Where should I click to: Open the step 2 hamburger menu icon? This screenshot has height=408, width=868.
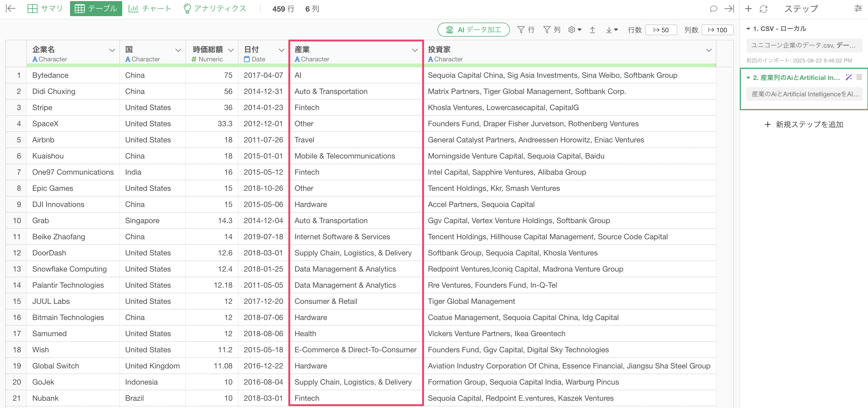pyautogui.click(x=859, y=77)
